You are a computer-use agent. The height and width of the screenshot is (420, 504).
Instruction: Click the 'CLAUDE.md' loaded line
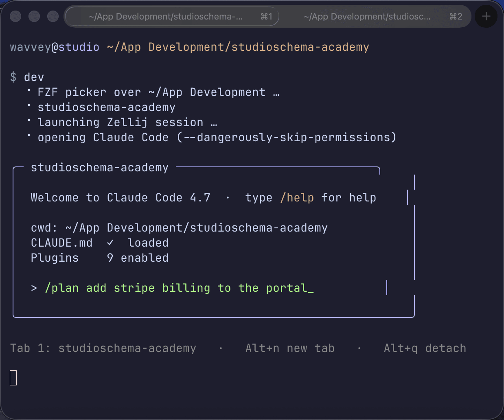[x=100, y=243]
